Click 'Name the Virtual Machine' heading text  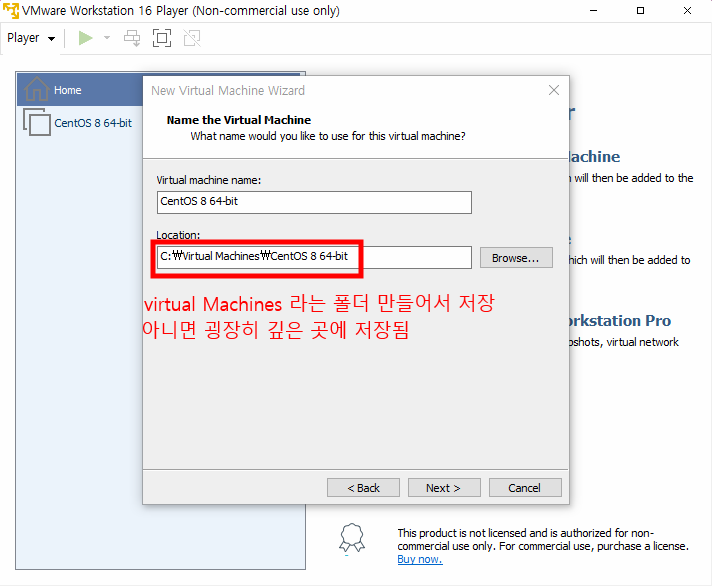238,120
